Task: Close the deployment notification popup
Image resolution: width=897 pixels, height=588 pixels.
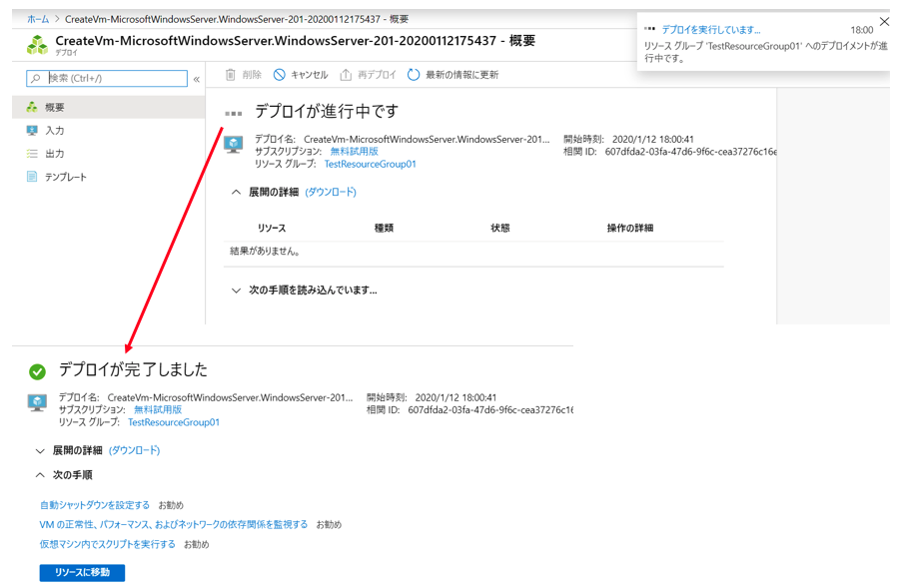Action: point(884,22)
